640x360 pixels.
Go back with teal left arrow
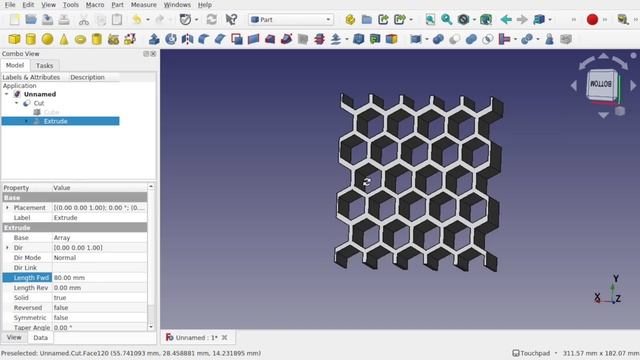[x=506, y=20]
